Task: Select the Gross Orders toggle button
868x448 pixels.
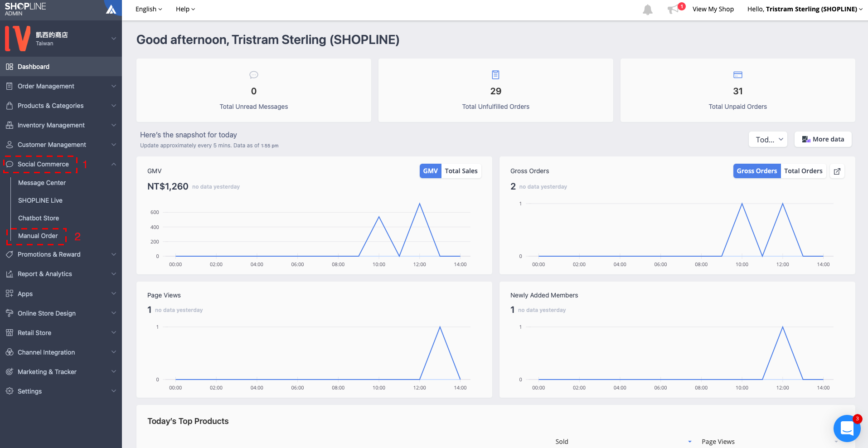Action: pyautogui.click(x=757, y=171)
